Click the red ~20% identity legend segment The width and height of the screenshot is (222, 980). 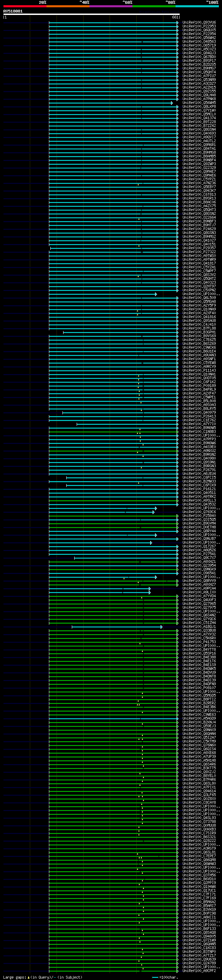25,6
